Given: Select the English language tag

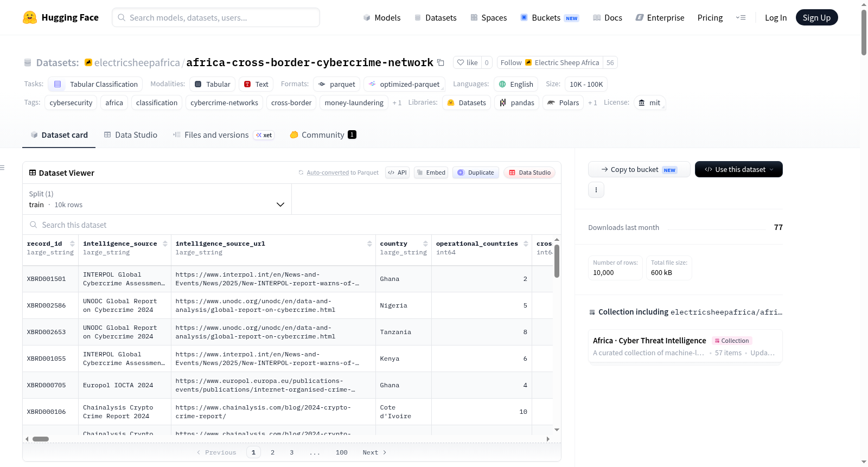Looking at the screenshot, I should (516, 84).
